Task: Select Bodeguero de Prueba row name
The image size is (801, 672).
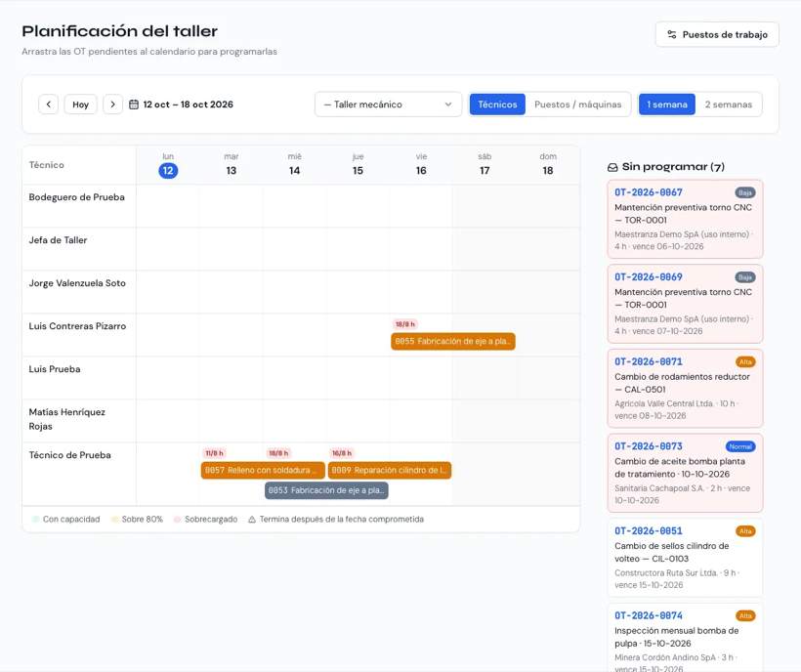Action: pos(76,197)
